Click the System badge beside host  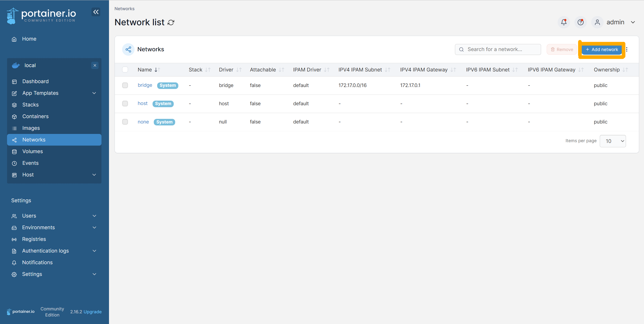click(163, 104)
